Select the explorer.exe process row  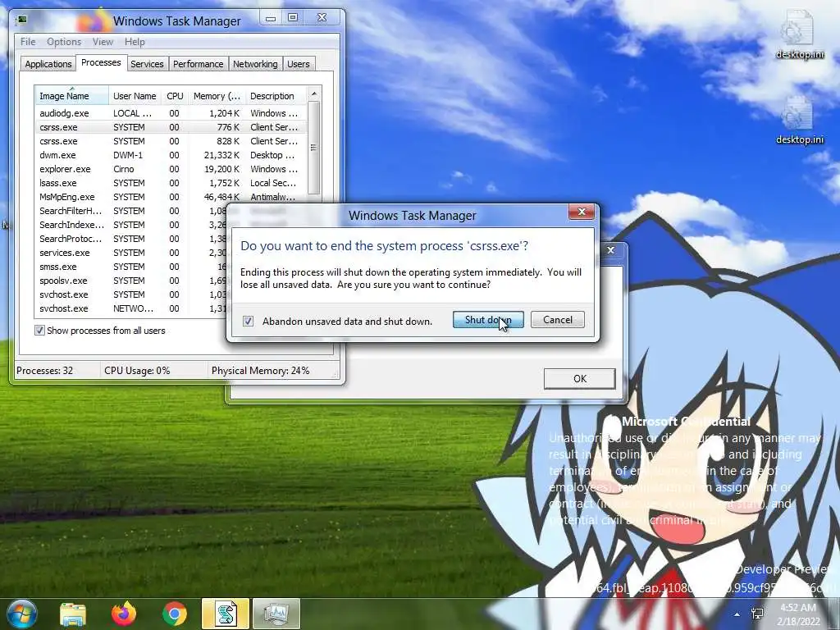(171, 169)
